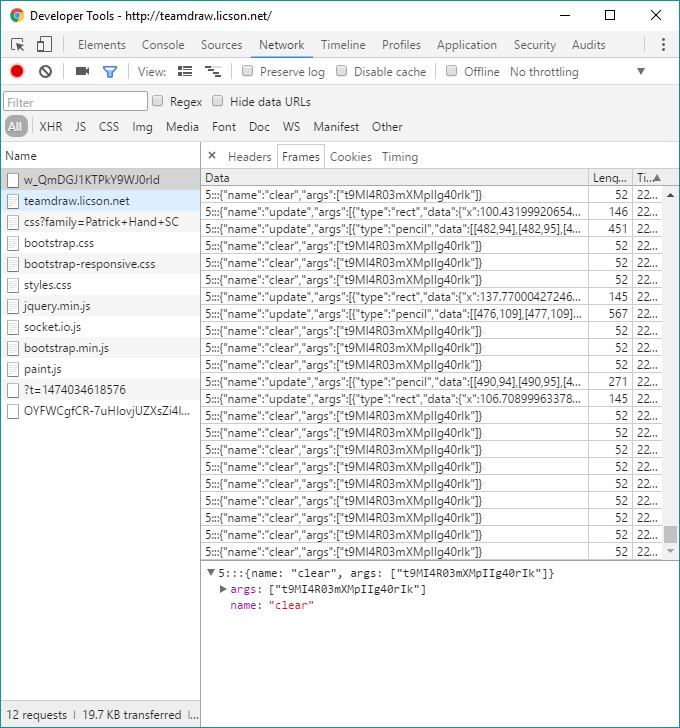Image resolution: width=680 pixels, height=728 pixels.
Task: Tick the Hide data URLs checkbox
Action: pos(217,102)
